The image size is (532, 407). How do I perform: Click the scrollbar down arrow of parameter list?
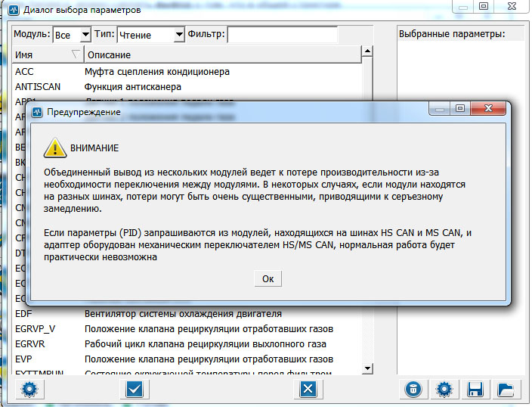point(367,368)
